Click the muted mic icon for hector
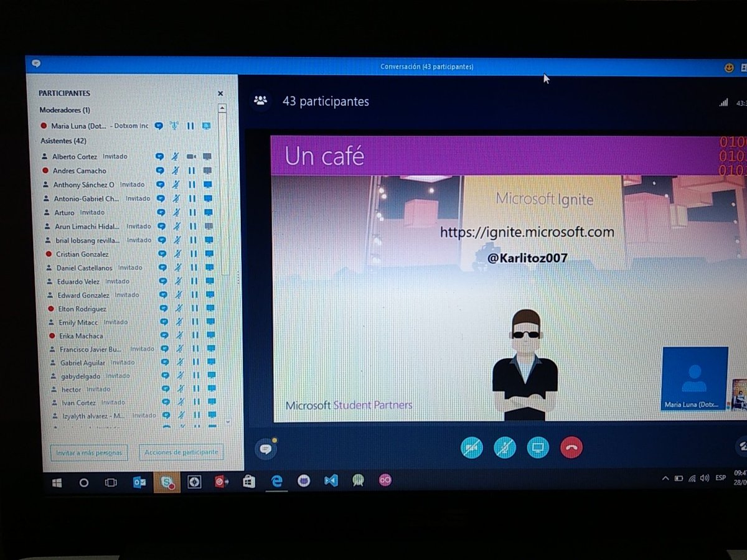 [181, 390]
